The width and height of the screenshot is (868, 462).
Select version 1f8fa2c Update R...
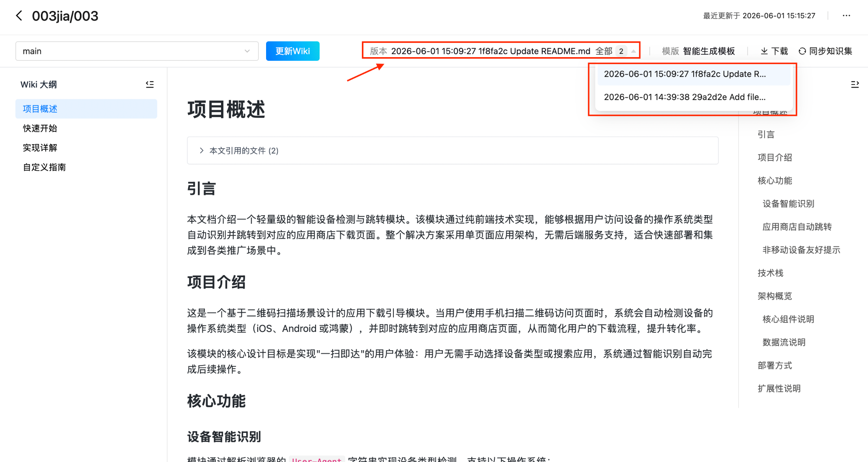(x=694, y=74)
